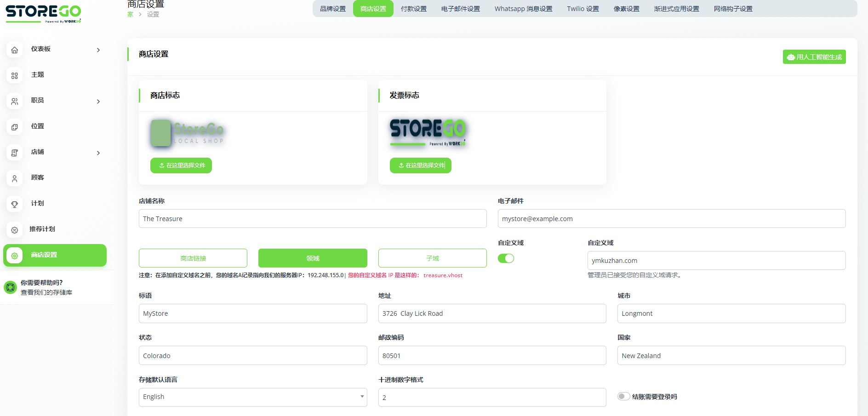The image size is (868, 416).
Task: Expand the dashboard menu chevron
Action: pyautogui.click(x=98, y=50)
